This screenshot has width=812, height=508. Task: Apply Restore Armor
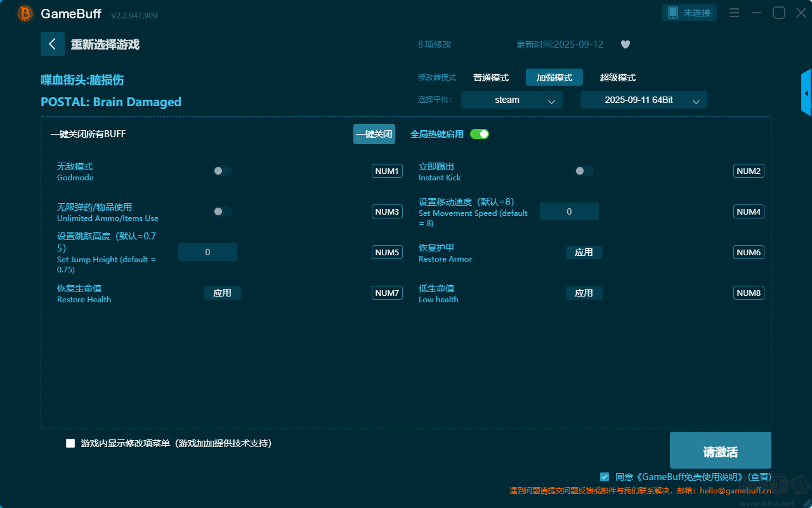click(584, 252)
